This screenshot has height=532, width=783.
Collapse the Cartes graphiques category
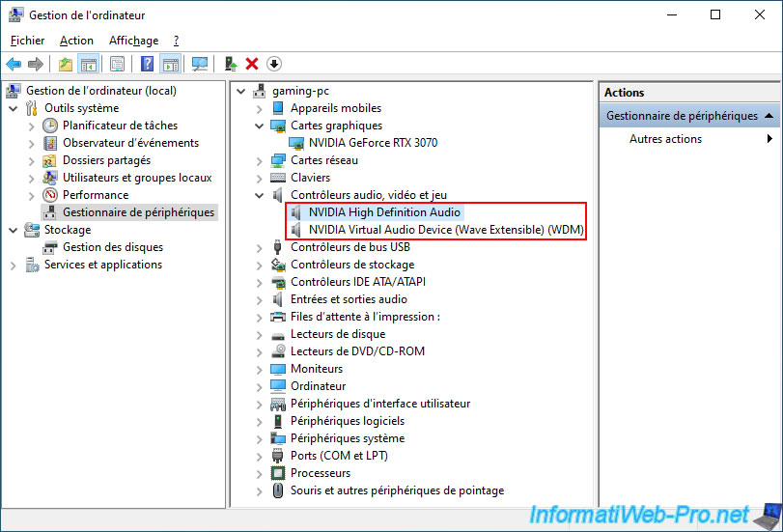[x=259, y=126]
